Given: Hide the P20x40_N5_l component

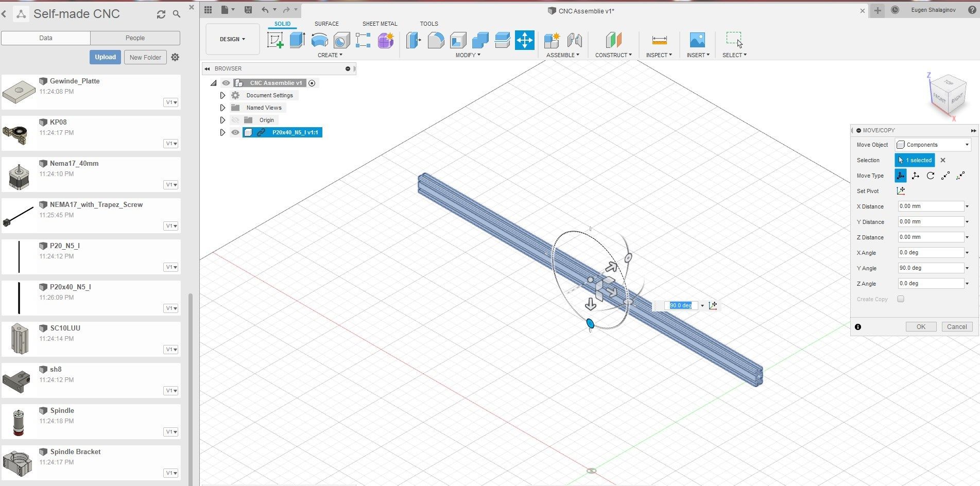Looking at the screenshot, I should (x=235, y=132).
